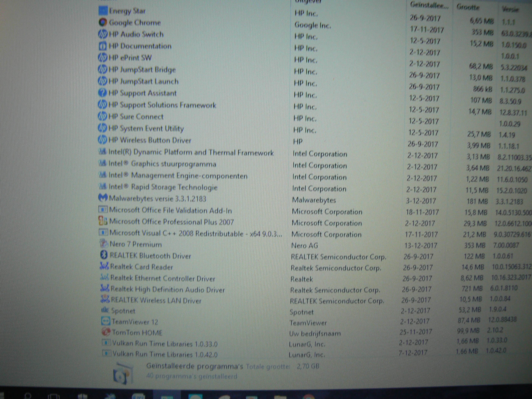Click HP JumpStart Launch icon
The image size is (532, 399).
(103, 81)
